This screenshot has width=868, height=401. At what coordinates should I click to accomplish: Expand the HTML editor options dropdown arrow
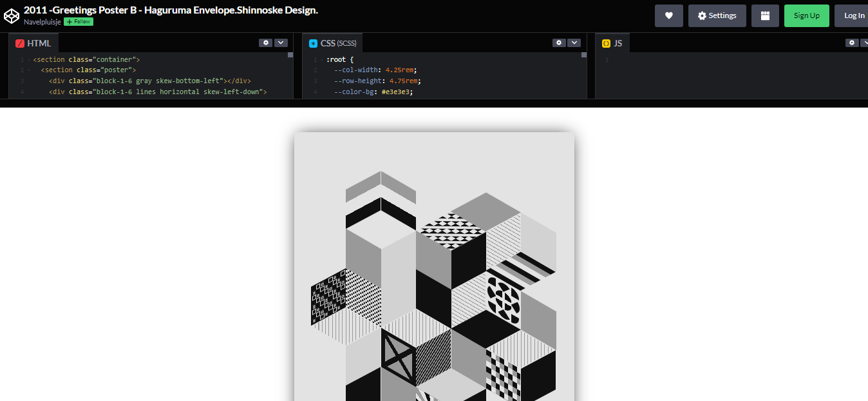[x=281, y=43]
